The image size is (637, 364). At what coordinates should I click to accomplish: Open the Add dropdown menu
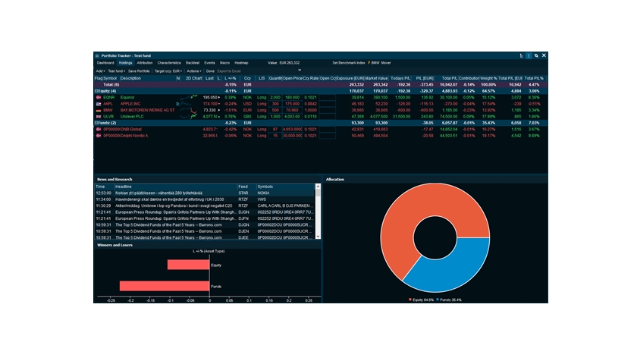(100, 71)
